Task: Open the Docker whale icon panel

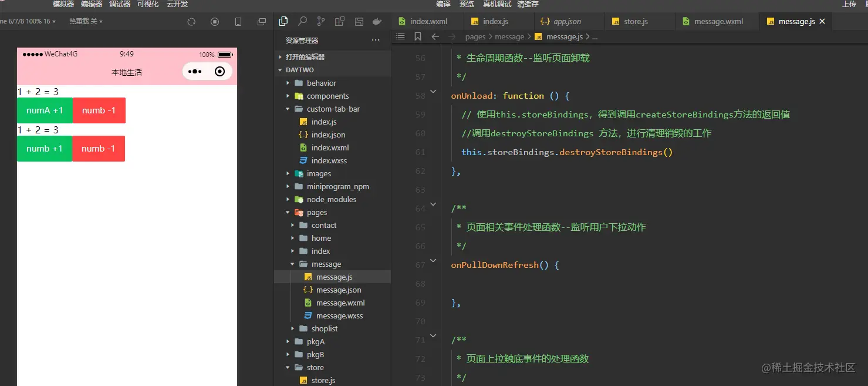Action: (x=377, y=22)
